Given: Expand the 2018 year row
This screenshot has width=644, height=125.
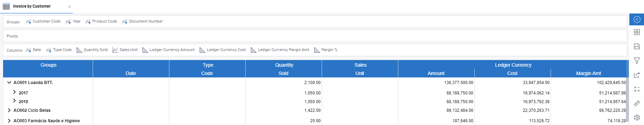Looking at the screenshot, I should 14,101.
